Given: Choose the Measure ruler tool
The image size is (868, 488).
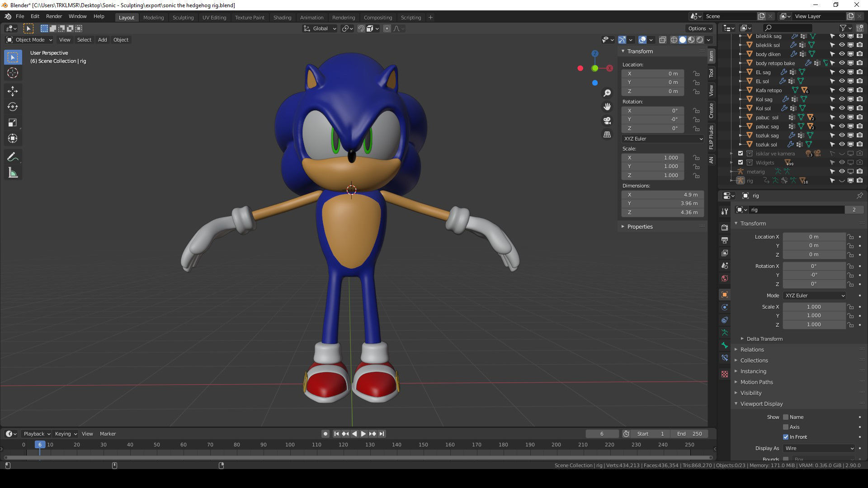Looking at the screenshot, I should tap(12, 173).
